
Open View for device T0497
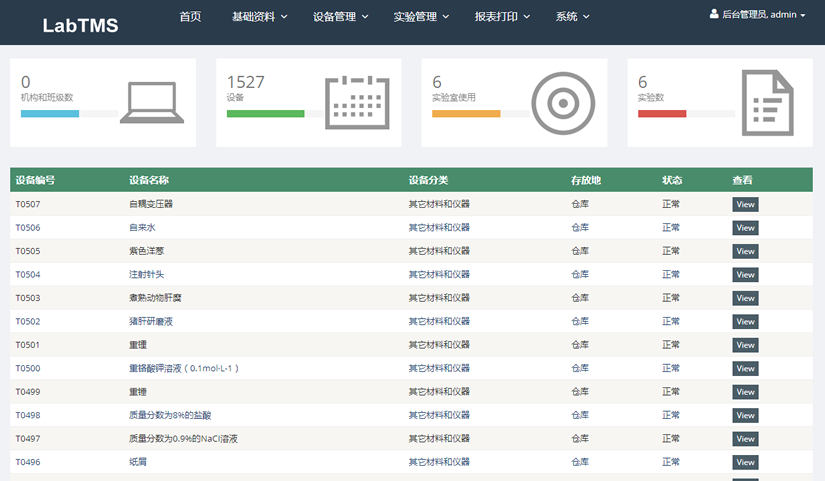pos(745,438)
